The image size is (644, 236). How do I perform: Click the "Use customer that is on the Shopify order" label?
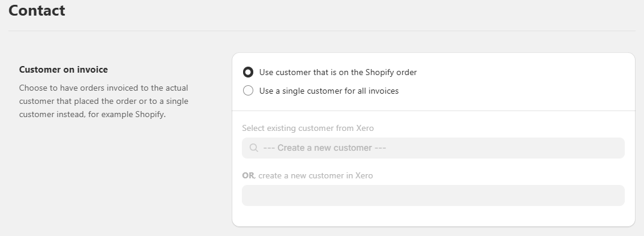[338, 73]
